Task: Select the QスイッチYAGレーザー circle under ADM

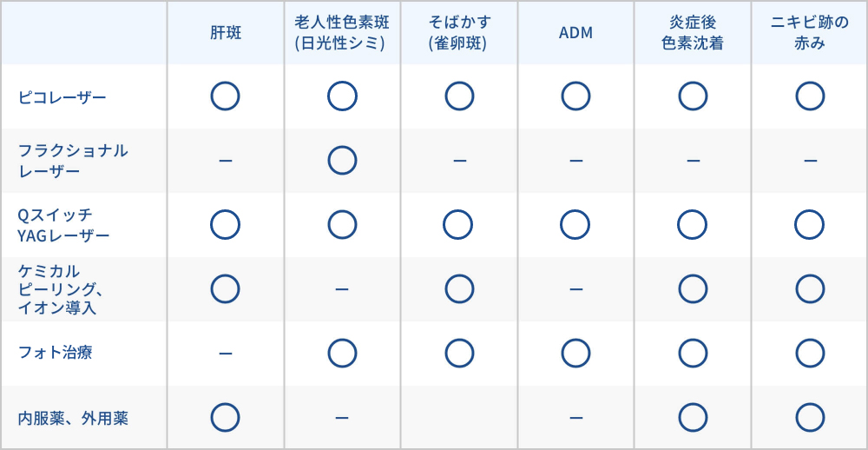Action: (x=575, y=224)
